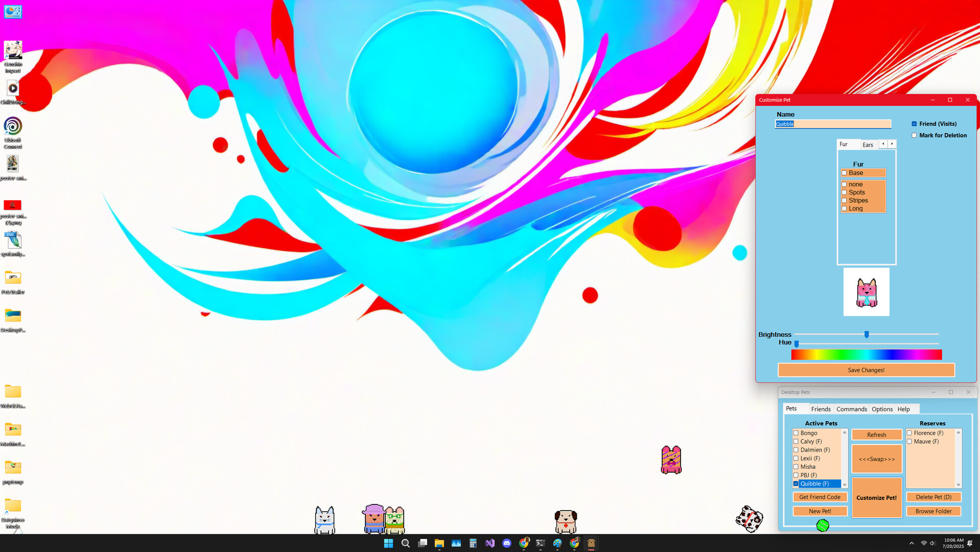980x552 pixels.
Task: Check Florence (F) in the Reserves list
Action: [x=909, y=432]
